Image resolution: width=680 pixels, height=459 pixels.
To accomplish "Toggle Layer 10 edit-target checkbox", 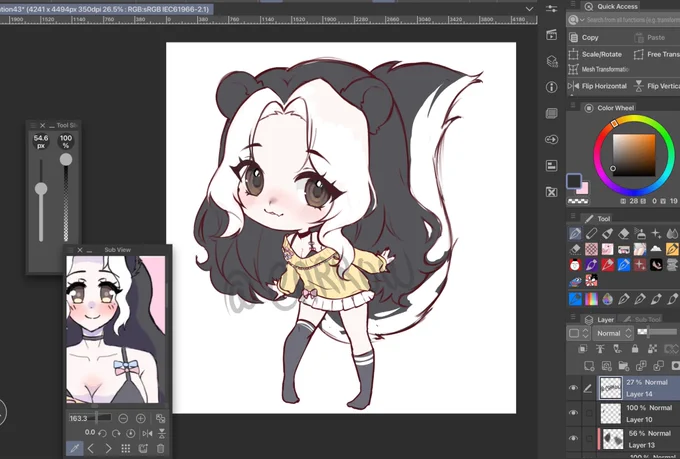I will (x=589, y=413).
